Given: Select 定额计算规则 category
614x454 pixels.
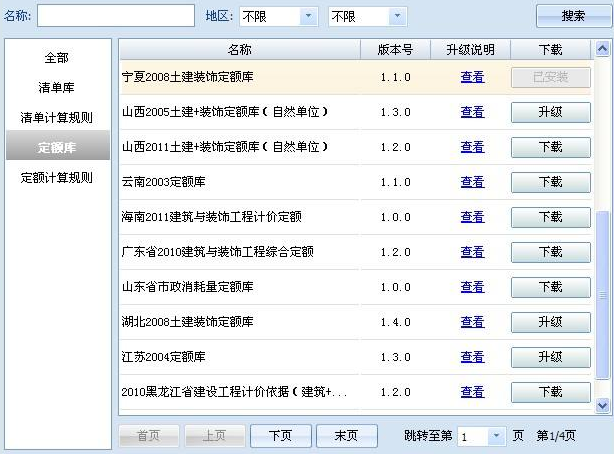Looking at the screenshot, I should pyautogui.click(x=57, y=177).
